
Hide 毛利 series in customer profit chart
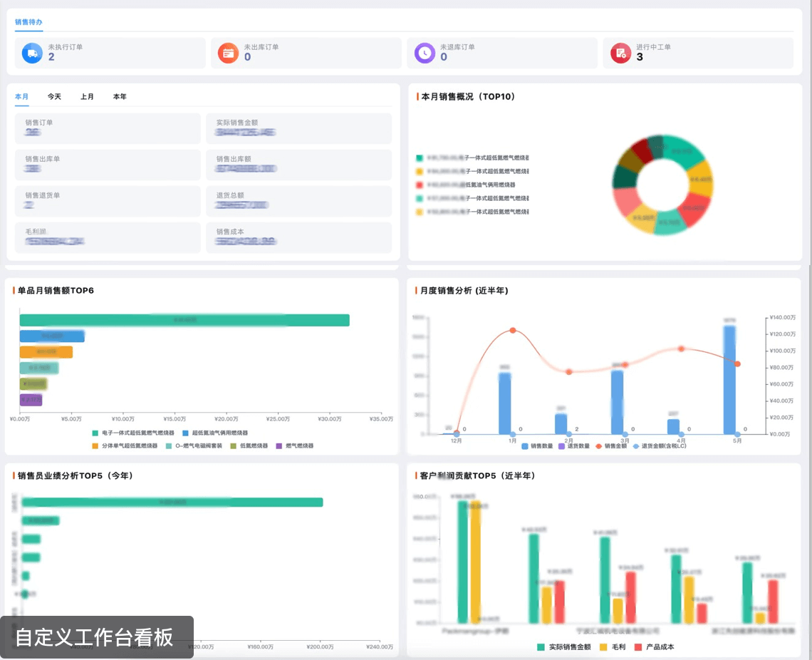point(603,647)
